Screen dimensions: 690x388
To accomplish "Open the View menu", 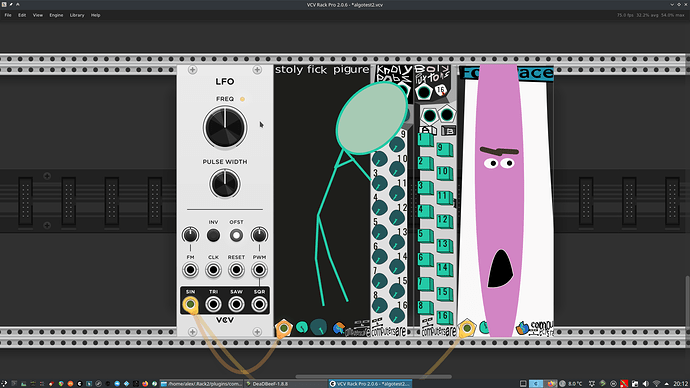I will coord(38,15).
